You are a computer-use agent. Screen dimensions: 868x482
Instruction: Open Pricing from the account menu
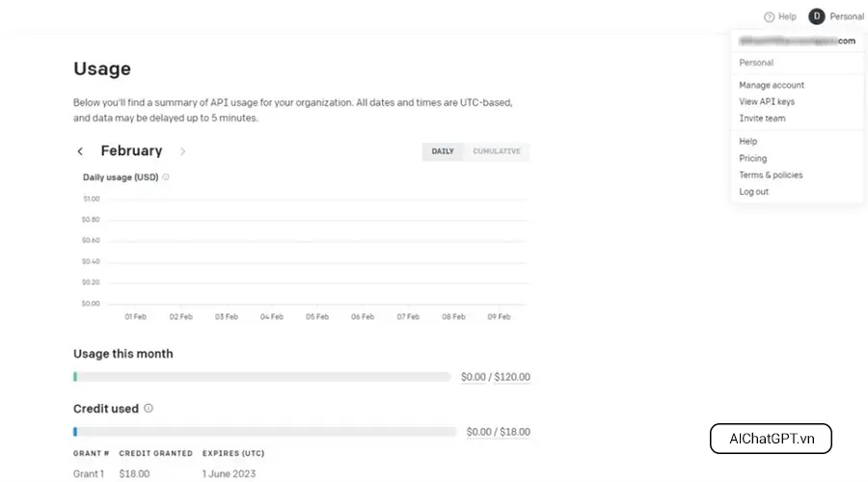[x=753, y=158]
